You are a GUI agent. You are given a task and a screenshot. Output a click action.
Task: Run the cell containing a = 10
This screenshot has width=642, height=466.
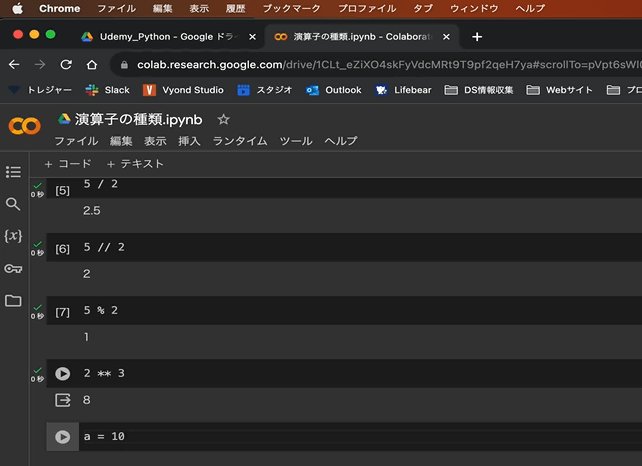coord(63,437)
